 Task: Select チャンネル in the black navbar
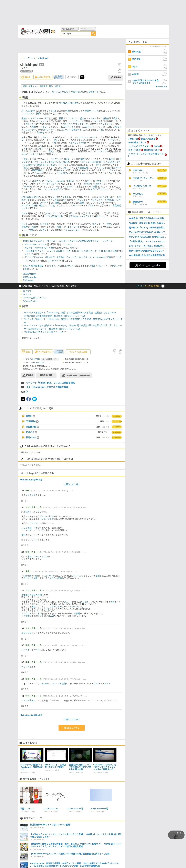(x=45, y=286)
